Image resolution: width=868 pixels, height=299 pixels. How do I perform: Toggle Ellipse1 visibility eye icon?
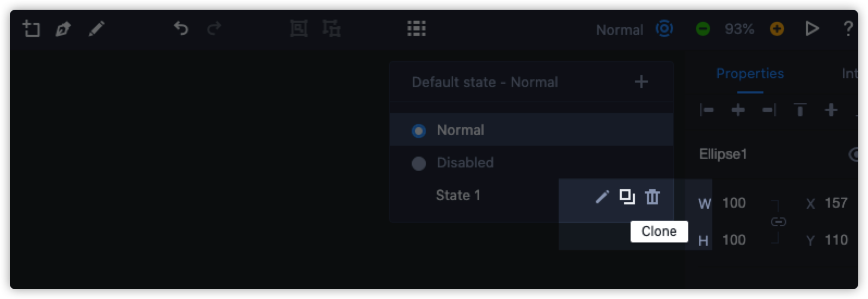click(x=854, y=154)
